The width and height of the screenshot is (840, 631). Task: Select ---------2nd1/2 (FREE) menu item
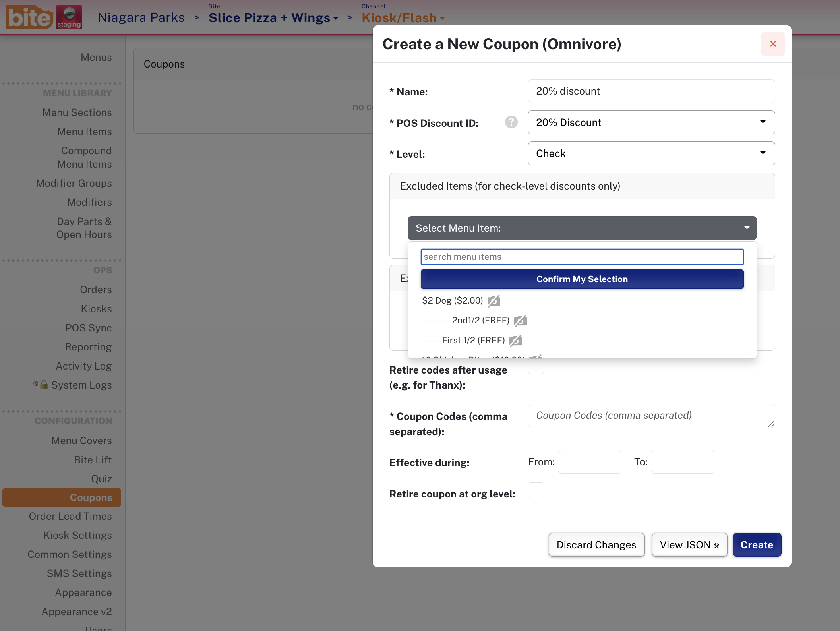[x=466, y=320]
